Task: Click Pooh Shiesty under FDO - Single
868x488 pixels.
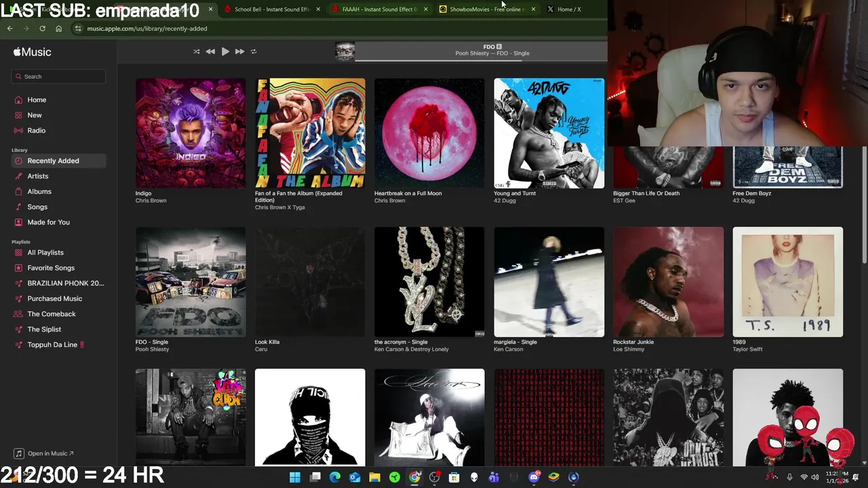Action: (153, 349)
